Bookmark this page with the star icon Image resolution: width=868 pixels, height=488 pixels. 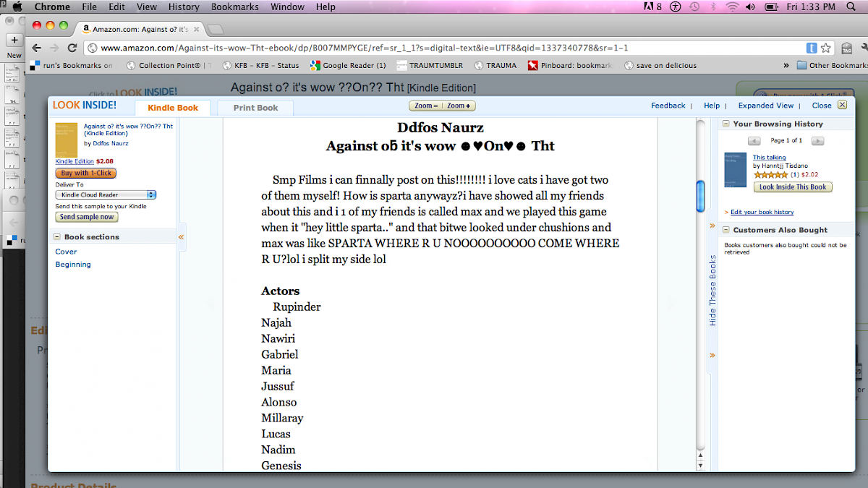825,48
